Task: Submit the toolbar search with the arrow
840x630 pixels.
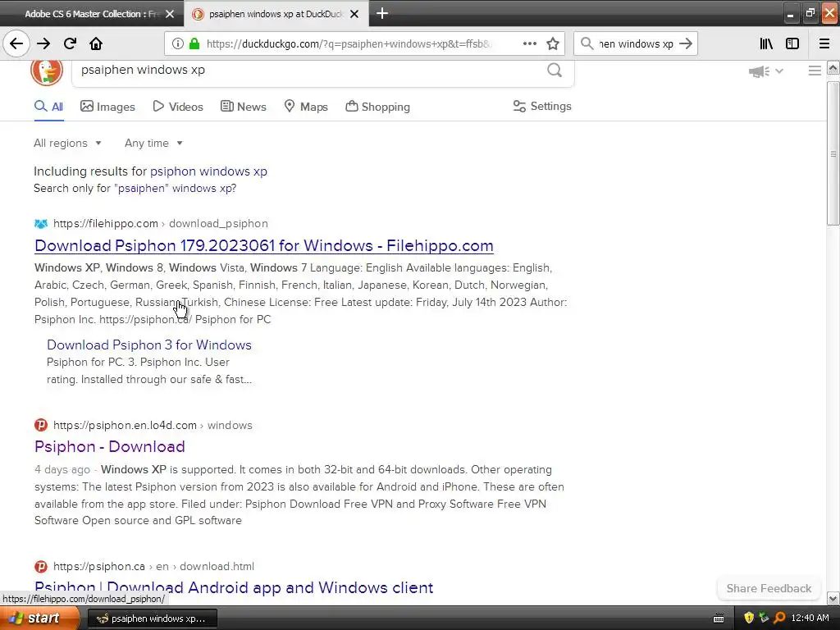Action: click(x=686, y=43)
